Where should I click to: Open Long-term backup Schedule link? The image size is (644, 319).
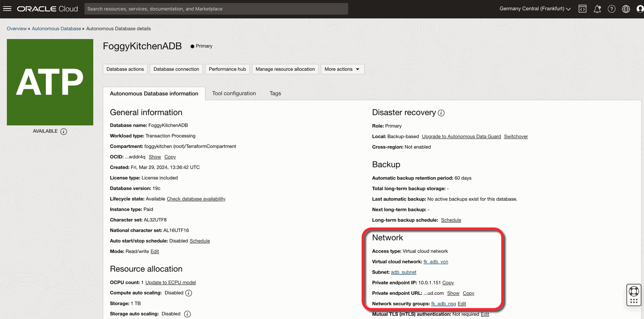pyautogui.click(x=451, y=220)
